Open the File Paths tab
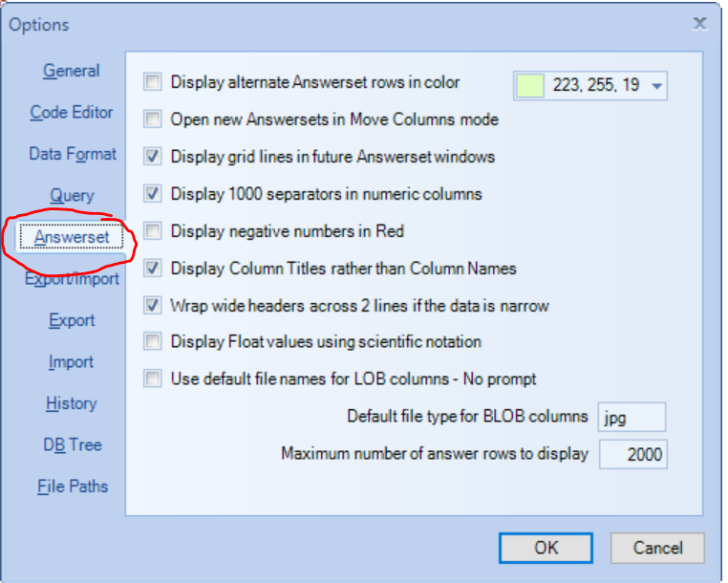This screenshot has height=583, width=728. click(72, 486)
